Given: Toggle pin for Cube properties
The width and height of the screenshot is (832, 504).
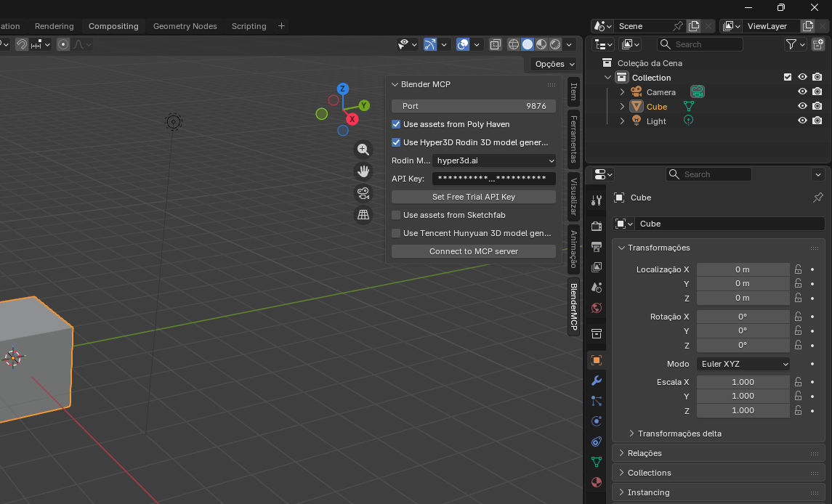Looking at the screenshot, I should coord(817,198).
